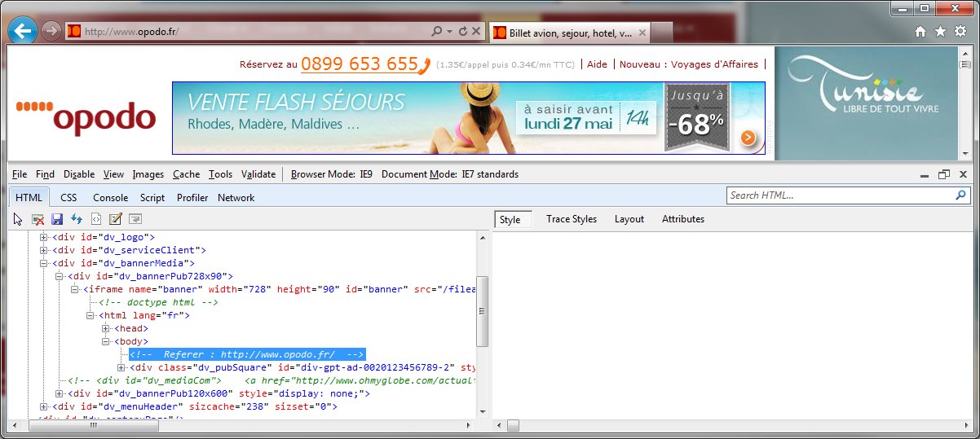The height and width of the screenshot is (439, 980).
Task: Open browser Tools gear icon
Action: pos(960,32)
